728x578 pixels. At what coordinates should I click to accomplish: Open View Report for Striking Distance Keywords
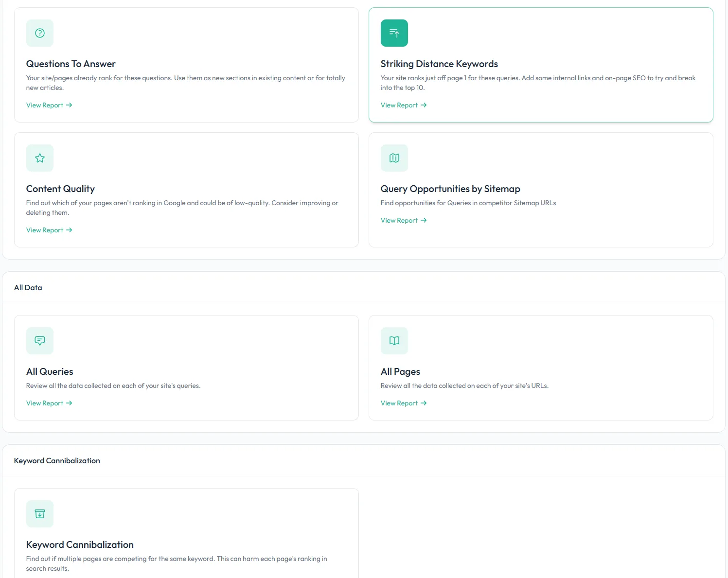click(x=403, y=105)
